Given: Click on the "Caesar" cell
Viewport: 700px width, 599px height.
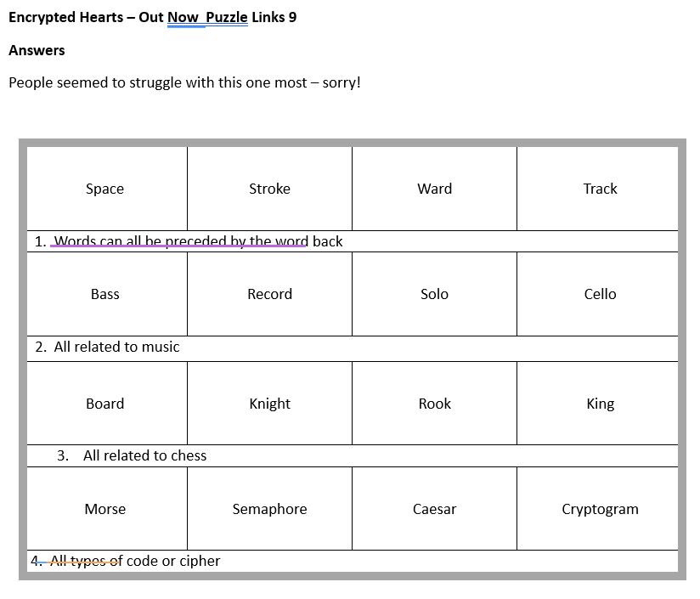Looking at the screenshot, I should tap(434, 509).
